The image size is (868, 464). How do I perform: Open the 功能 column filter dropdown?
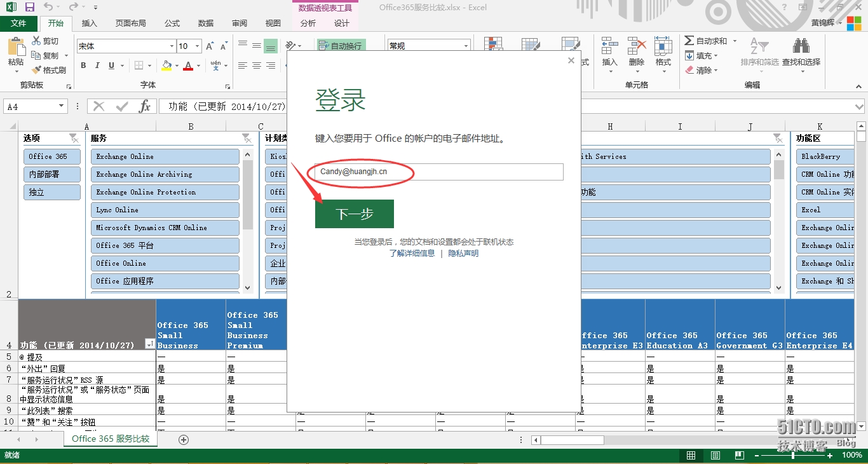click(x=149, y=345)
